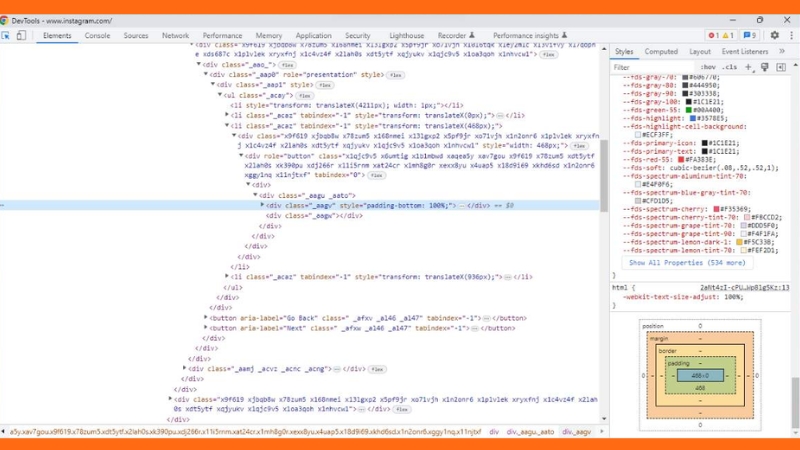Click the flex badge next to _aao_ div
The height and width of the screenshot is (450, 800).
click(x=287, y=65)
